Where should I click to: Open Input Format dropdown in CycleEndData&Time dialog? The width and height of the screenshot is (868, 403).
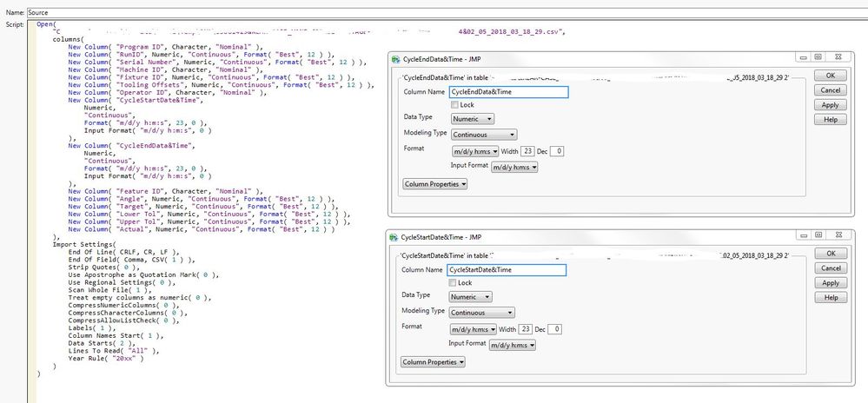tap(514, 167)
